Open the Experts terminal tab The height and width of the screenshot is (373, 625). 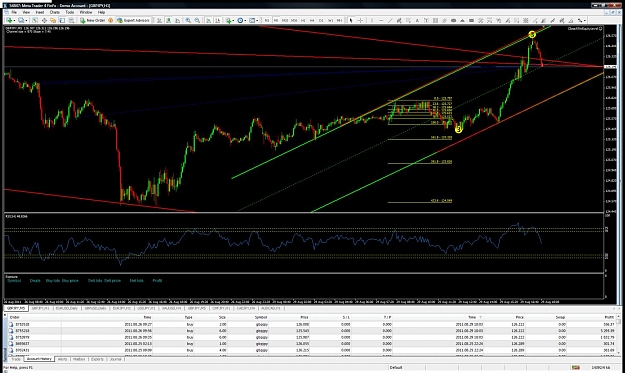pyautogui.click(x=97, y=359)
